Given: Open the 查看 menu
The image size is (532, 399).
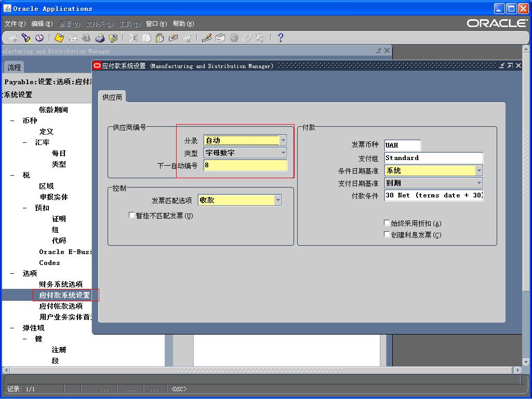Looking at the screenshot, I should (69, 24).
